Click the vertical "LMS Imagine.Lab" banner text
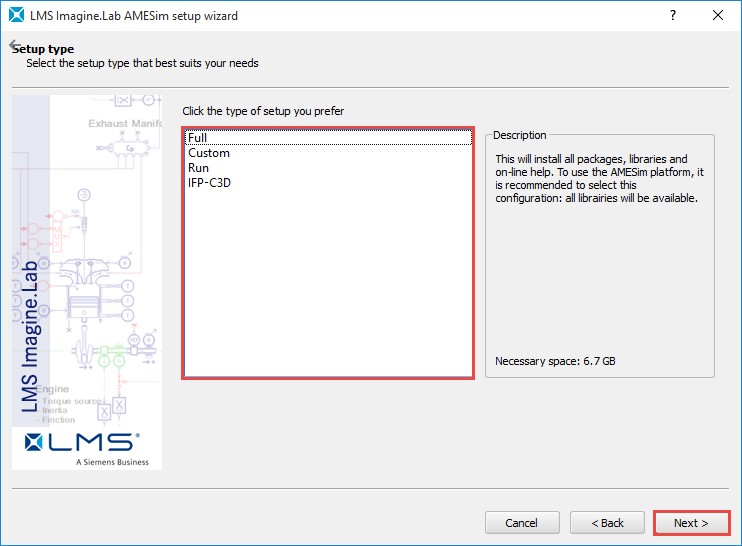The height and width of the screenshot is (546, 742). (x=30, y=336)
